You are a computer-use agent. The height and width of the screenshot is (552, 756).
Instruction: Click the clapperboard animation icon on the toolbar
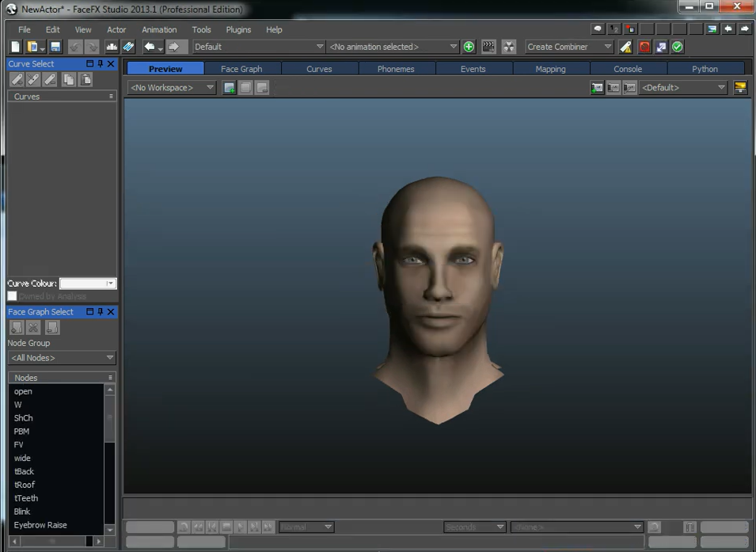[x=488, y=47]
